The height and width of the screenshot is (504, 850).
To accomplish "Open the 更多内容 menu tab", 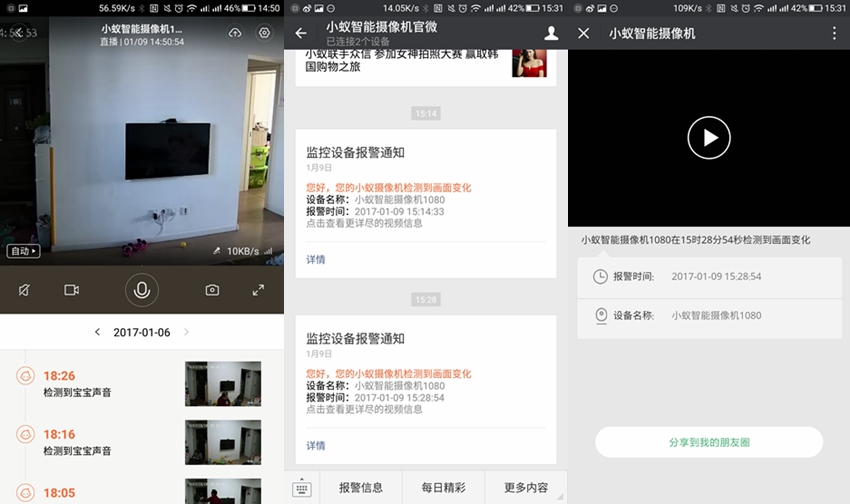I will (525, 488).
